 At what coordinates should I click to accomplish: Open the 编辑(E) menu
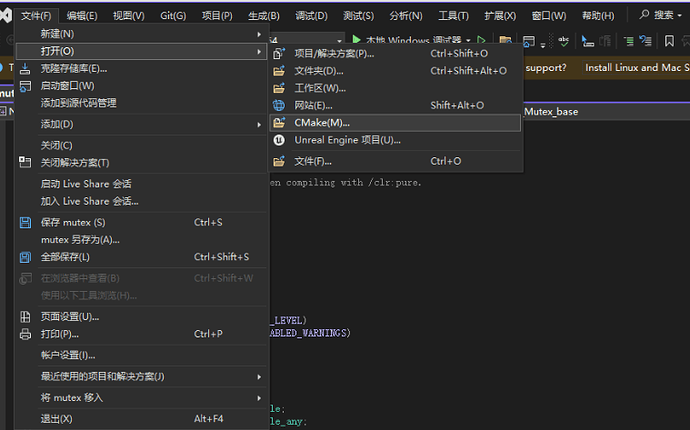82,16
